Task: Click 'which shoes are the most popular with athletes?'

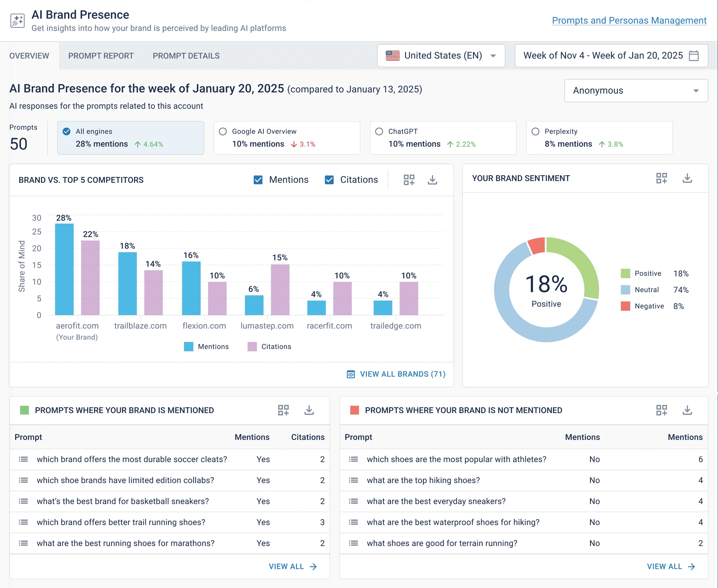Action: tap(456, 459)
